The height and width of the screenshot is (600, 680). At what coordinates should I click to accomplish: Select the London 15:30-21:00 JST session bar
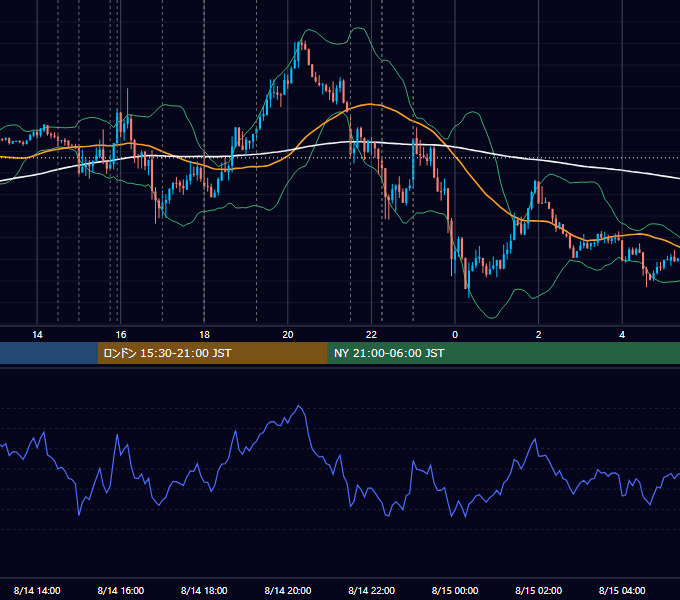click(212, 353)
